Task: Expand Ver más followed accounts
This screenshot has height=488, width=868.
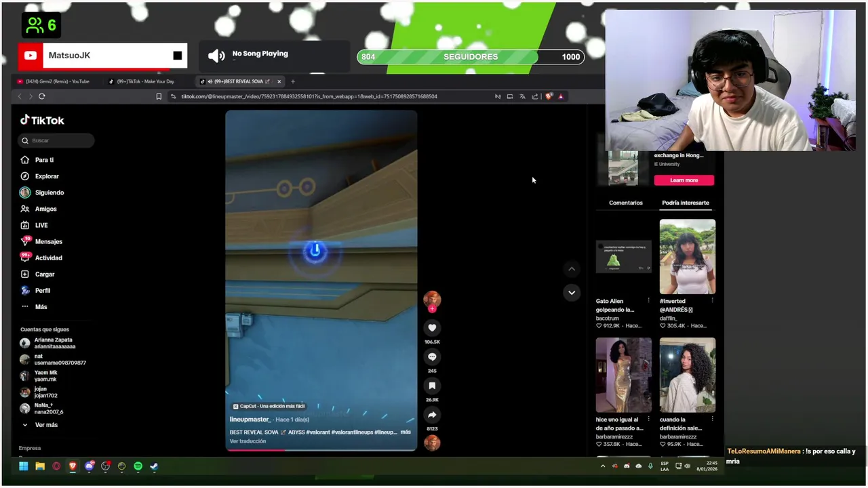Action: click(40, 425)
